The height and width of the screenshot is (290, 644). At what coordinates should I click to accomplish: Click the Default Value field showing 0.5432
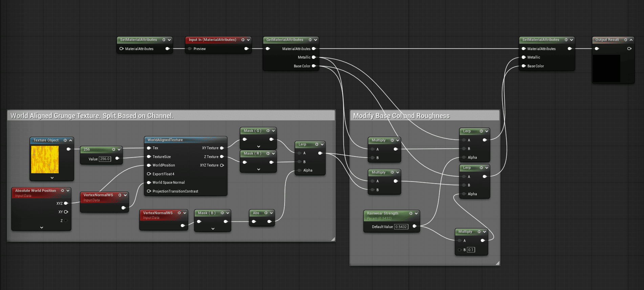(401, 227)
